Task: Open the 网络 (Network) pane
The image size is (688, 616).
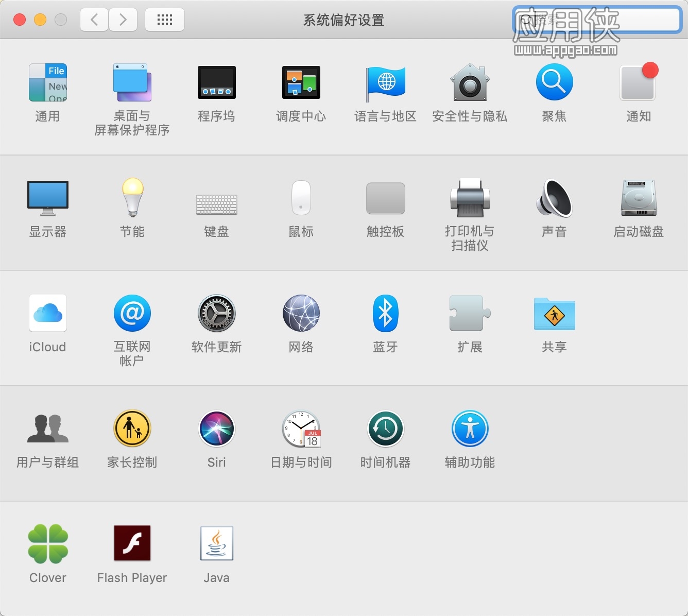Action: (301, 313)
